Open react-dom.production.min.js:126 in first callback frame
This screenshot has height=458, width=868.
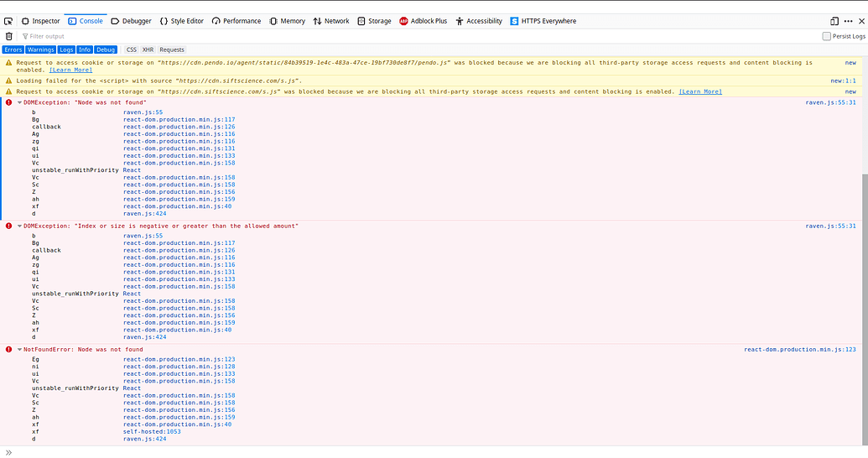tap(179, 127)
